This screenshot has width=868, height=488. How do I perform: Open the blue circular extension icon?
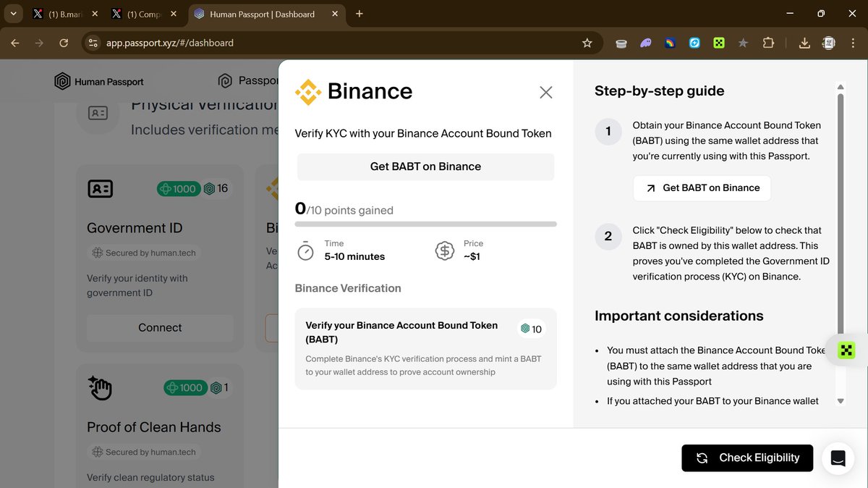coord(694,43)
